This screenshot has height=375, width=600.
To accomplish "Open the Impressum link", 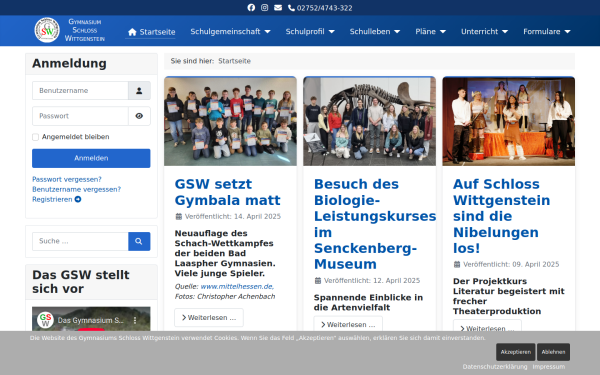I will 549,367.
